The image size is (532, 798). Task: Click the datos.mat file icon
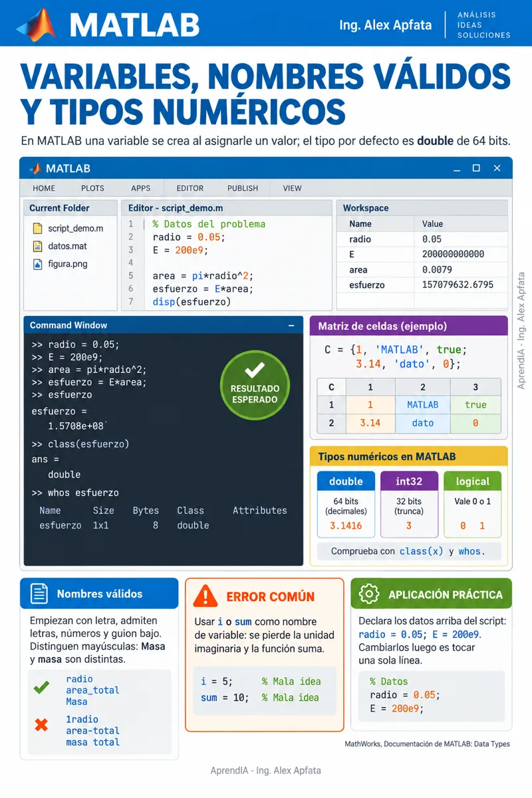(x=37, y=246)
